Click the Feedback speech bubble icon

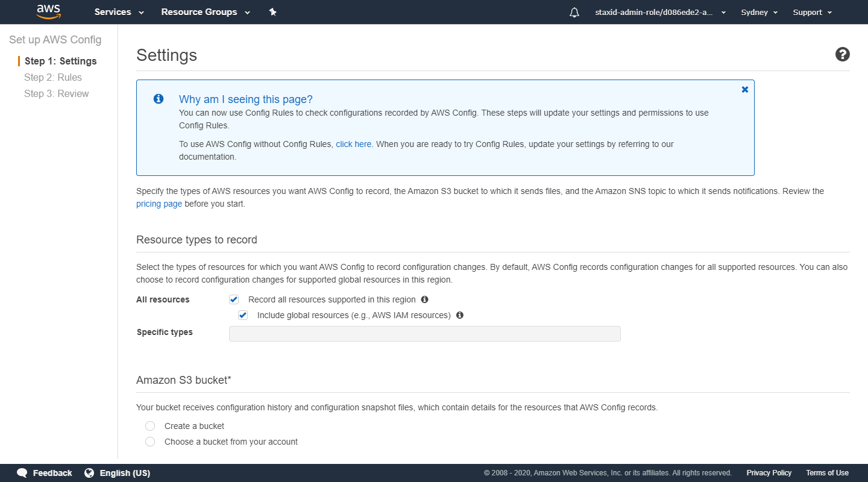pos(22,473)
